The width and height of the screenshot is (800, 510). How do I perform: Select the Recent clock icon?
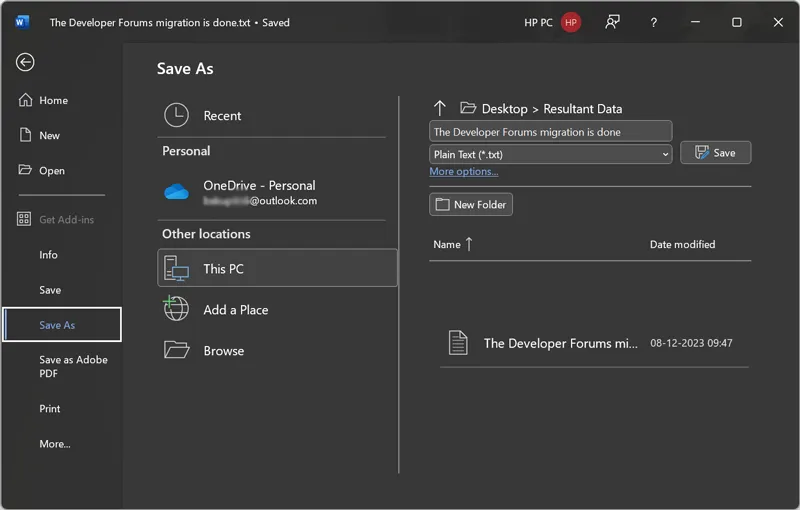pos(177,115)
